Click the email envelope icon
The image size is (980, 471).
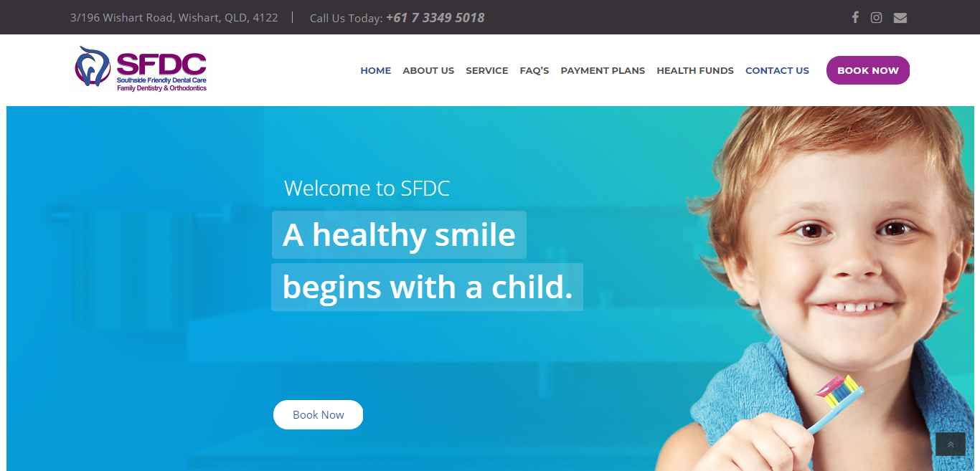tap(900, 18)
